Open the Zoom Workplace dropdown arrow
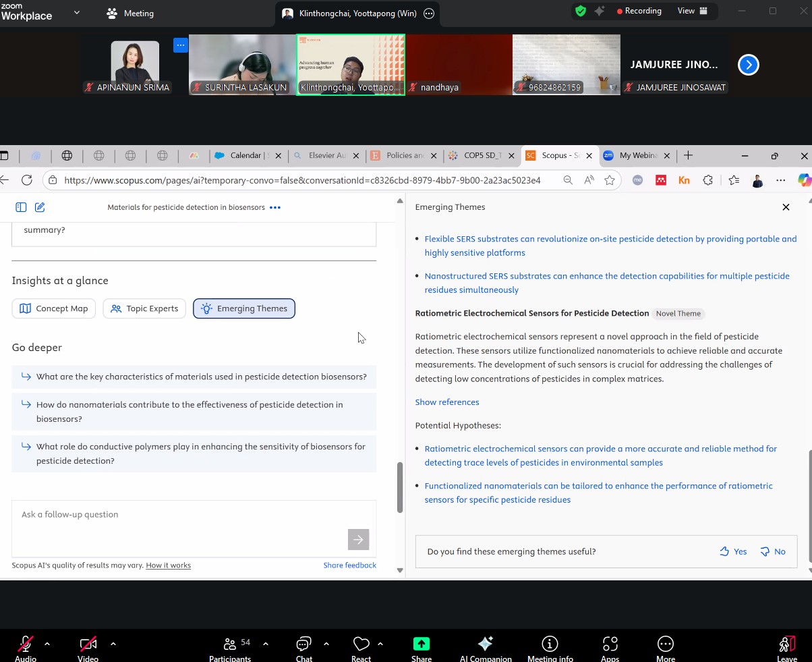 click(x=76, y=12)
